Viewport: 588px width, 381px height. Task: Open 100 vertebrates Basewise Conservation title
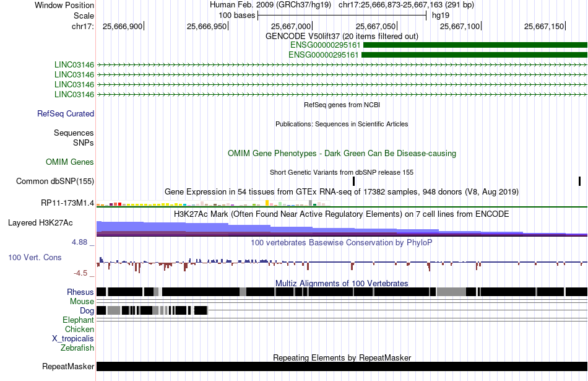click(342, 243)
